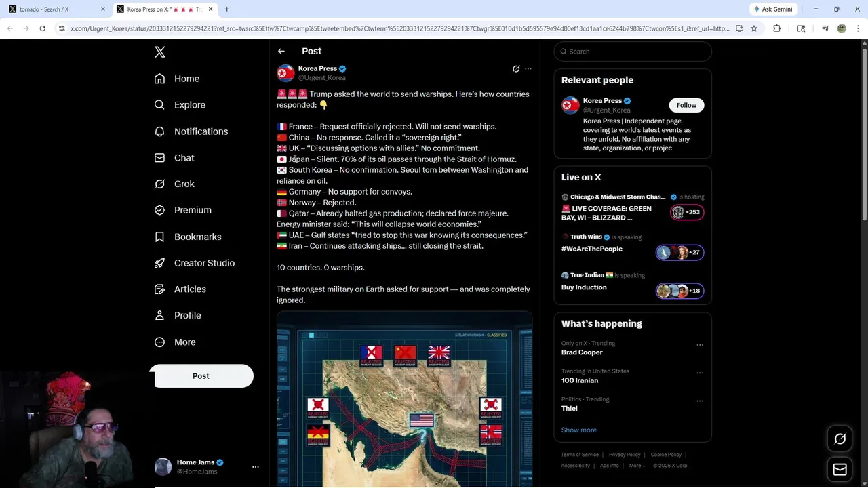Open Privacy Policy footer link

coord(625,455)
